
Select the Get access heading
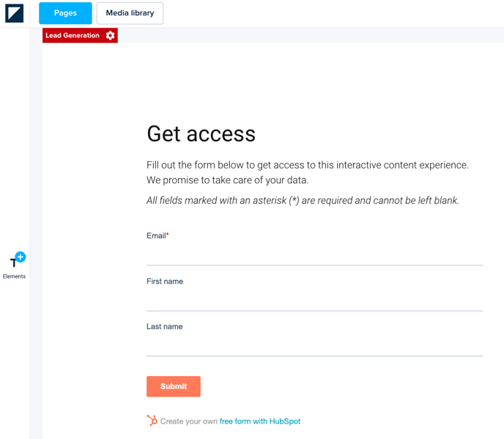[201, 133]
